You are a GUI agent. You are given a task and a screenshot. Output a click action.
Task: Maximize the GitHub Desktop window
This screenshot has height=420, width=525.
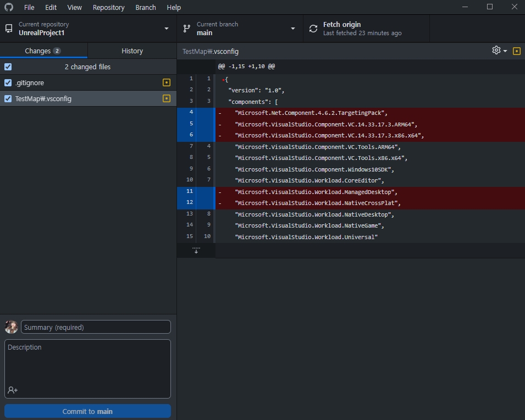490,7
